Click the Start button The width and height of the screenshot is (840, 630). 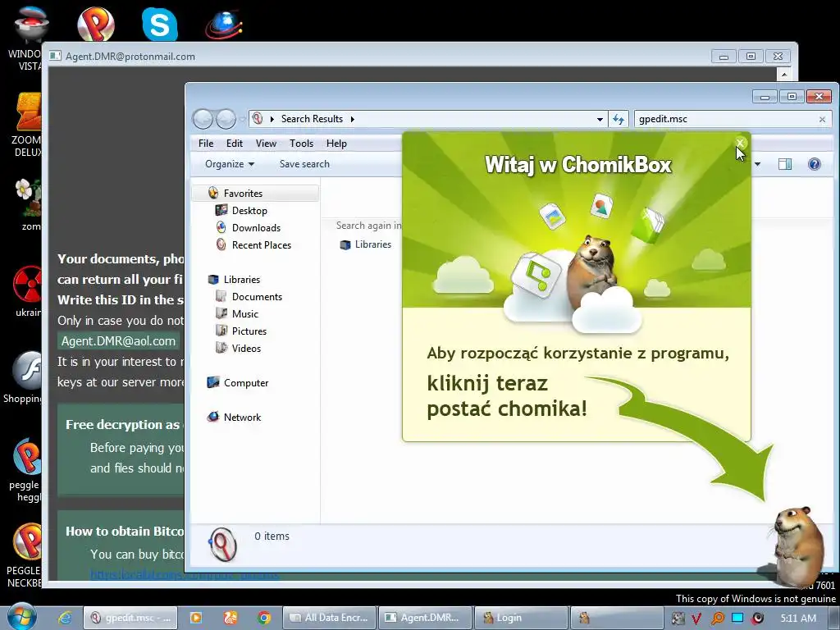pyautogui.click(x=22, y=617)
